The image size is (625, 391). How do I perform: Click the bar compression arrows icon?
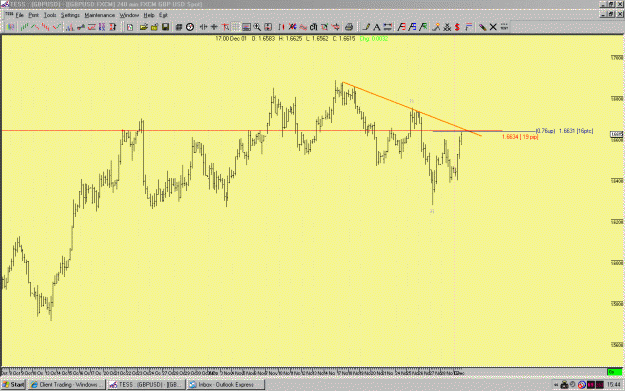click(203, 27)
